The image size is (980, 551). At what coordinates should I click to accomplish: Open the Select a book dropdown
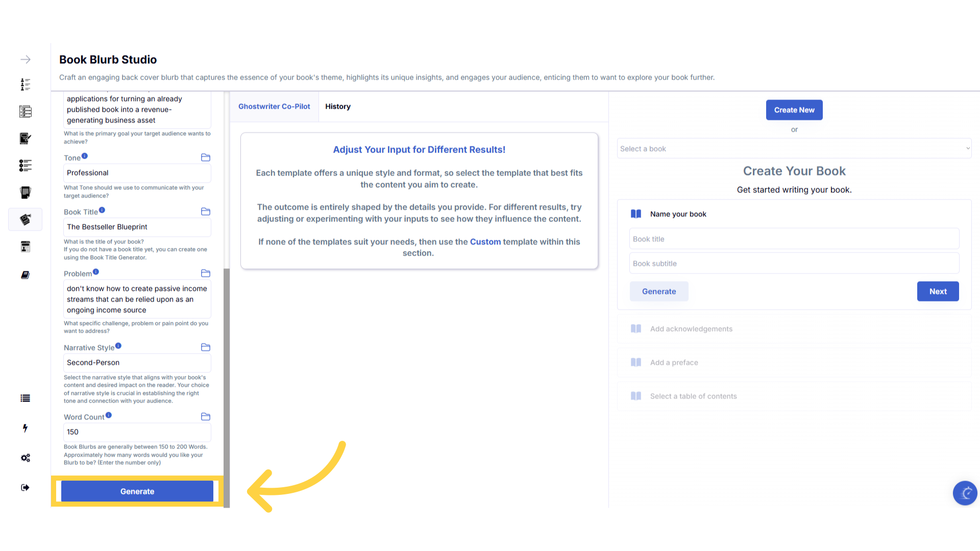[794, 148]
